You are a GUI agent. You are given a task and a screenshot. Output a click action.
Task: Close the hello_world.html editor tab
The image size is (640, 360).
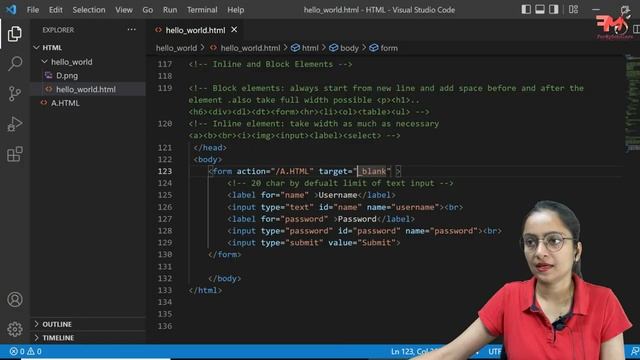234,30
